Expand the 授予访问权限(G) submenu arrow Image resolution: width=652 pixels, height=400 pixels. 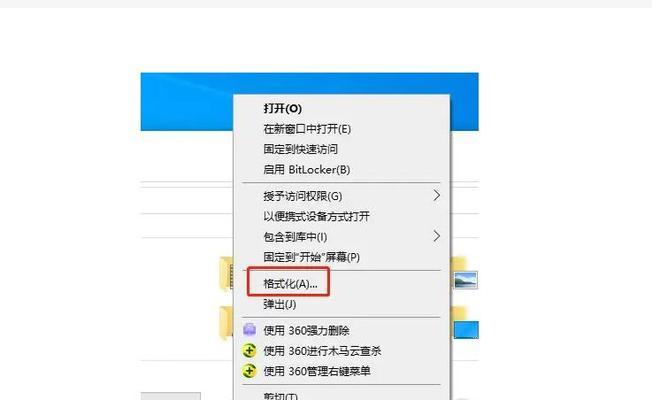pos(436,195)
